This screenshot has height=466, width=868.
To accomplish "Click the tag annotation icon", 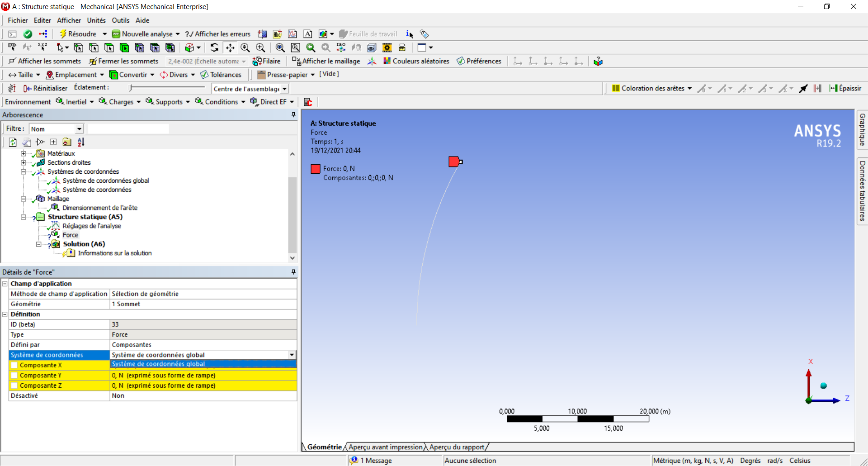I will coord(425,34).
